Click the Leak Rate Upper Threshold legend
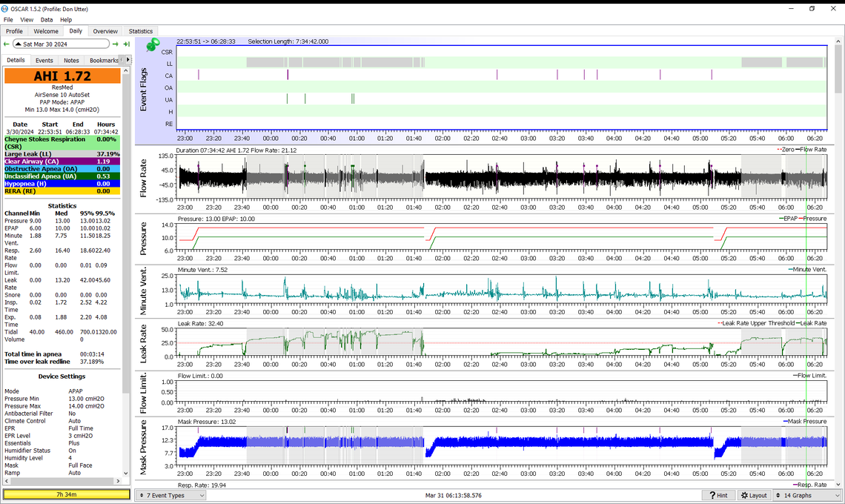Screen dimensions: 845x504 (756, 323)
